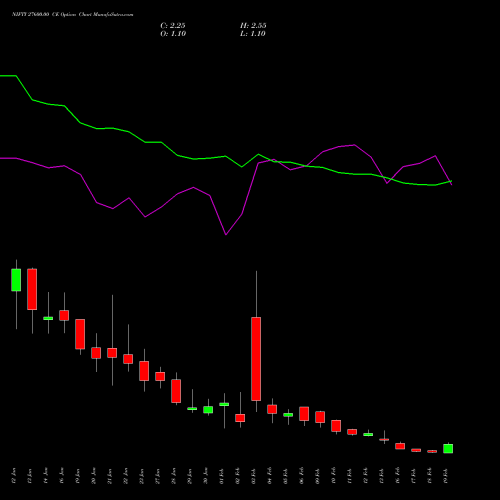Screen dimensions: 500x500
Task: Click the 21 Jan date label
Action: (x=110, y=476)
